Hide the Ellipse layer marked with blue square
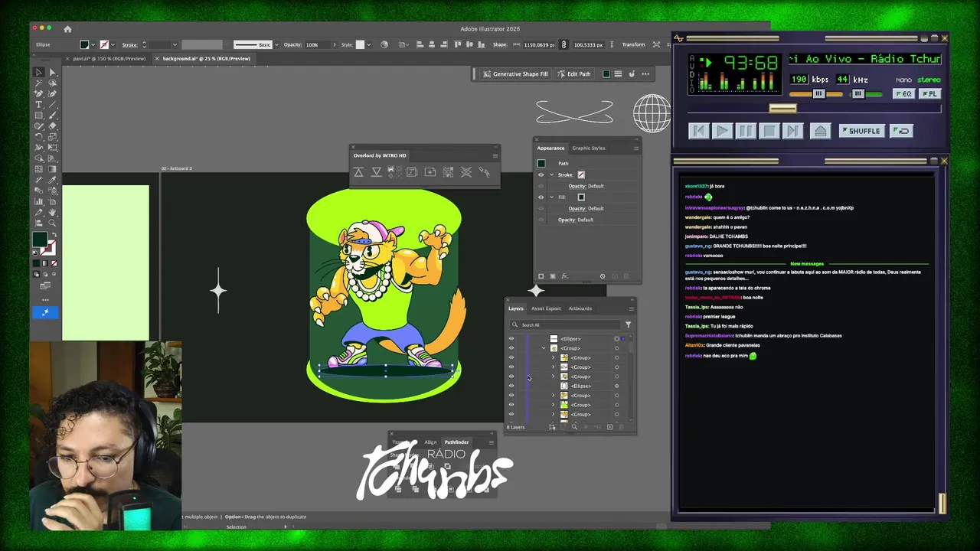 click(x=511, y=338)
